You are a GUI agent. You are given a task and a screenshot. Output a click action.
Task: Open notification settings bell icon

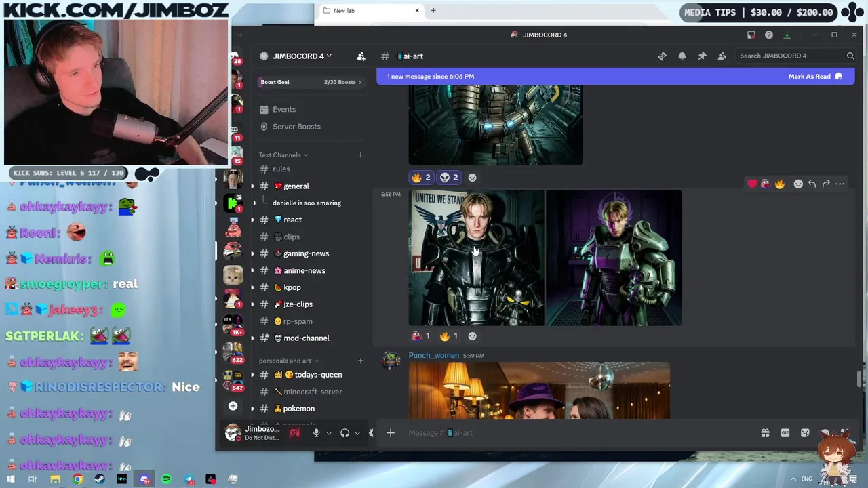coord(682,56)
